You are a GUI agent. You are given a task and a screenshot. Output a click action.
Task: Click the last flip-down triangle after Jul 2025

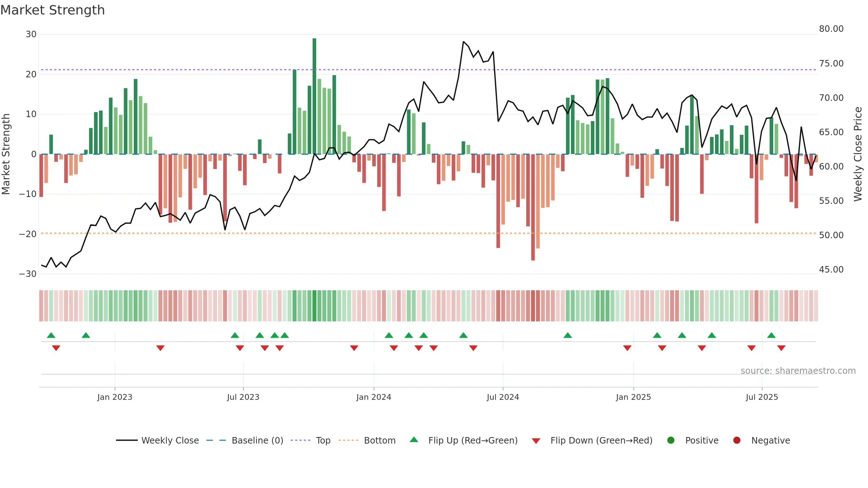point(781,348)
